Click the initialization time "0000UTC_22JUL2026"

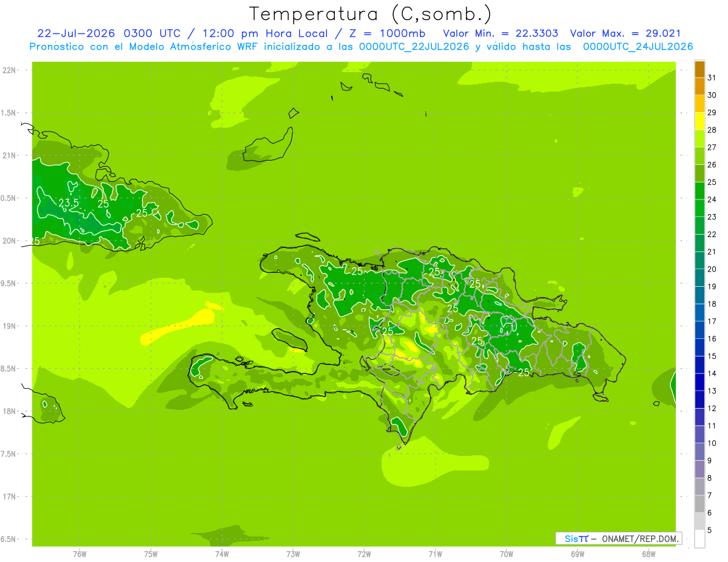click(414, 47)
